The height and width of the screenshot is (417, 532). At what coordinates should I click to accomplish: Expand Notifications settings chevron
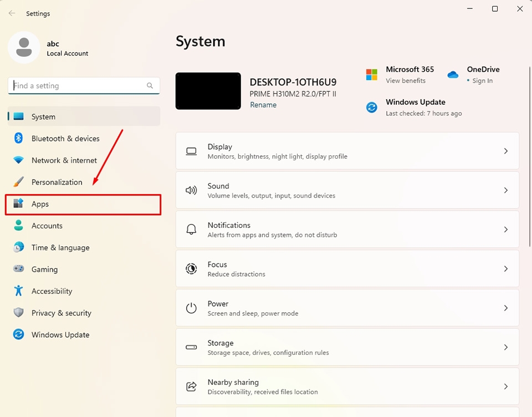[x=505, y=230]
